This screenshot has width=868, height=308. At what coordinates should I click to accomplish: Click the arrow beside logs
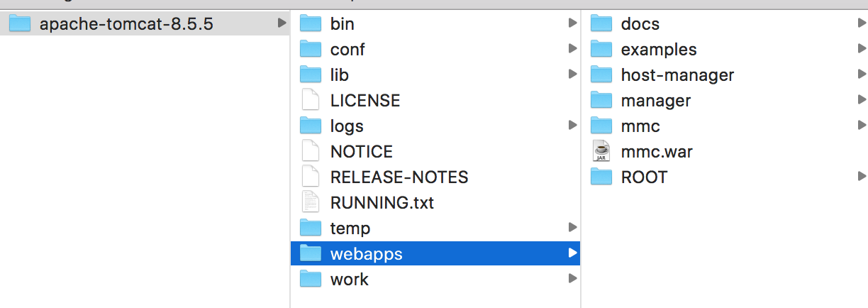click(x=572, y=126)
